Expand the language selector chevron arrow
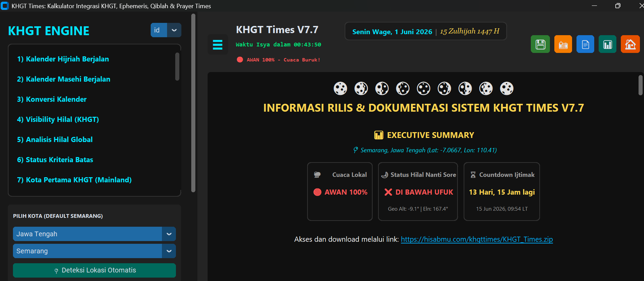 coord(174,30)
